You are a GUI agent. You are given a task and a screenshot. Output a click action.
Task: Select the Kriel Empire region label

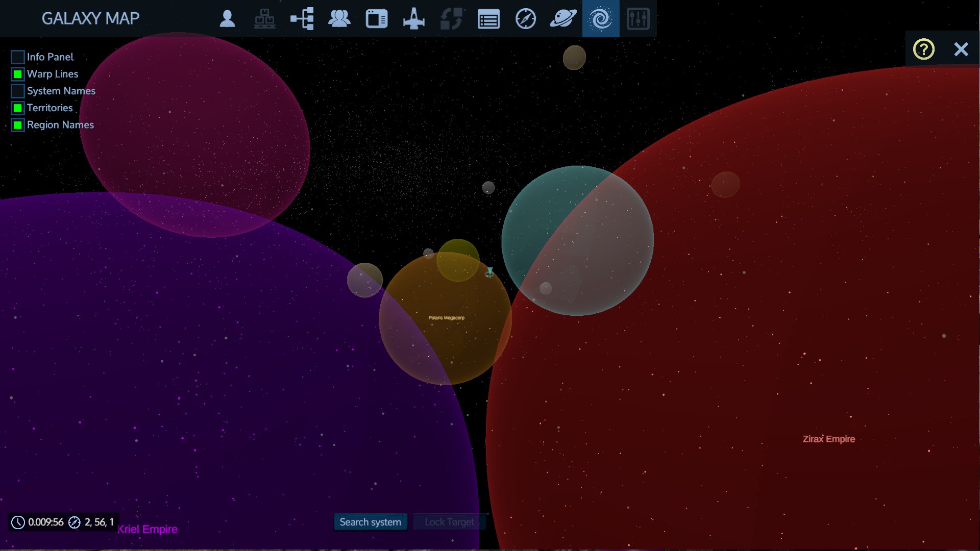click(148, 529)
